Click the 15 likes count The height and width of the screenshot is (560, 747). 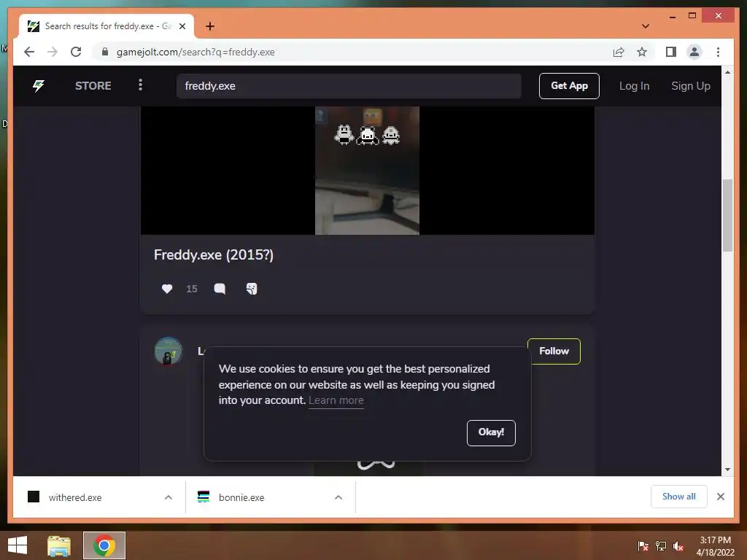[x=192, y=289]
